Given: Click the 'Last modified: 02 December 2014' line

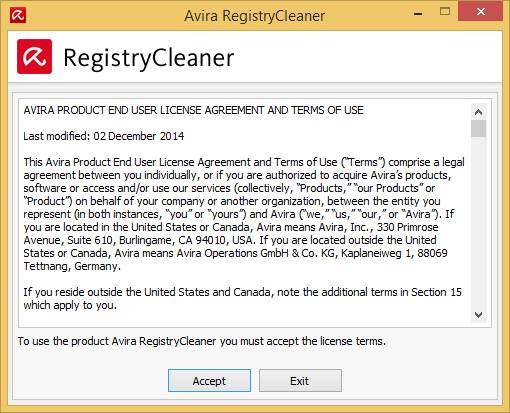Looking at the screenshot, I should click(104, 136).
